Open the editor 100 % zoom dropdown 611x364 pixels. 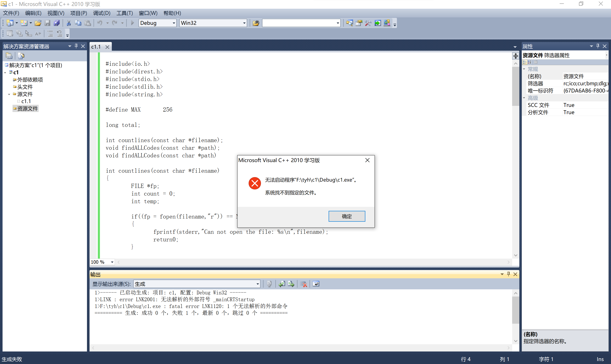pyautogui.click(x=112, y=262)
